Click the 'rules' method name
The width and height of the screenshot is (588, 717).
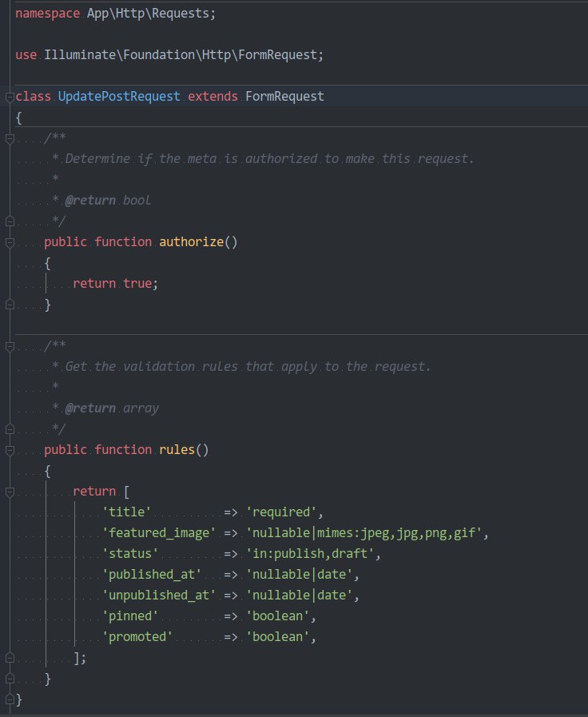(177, 450)
